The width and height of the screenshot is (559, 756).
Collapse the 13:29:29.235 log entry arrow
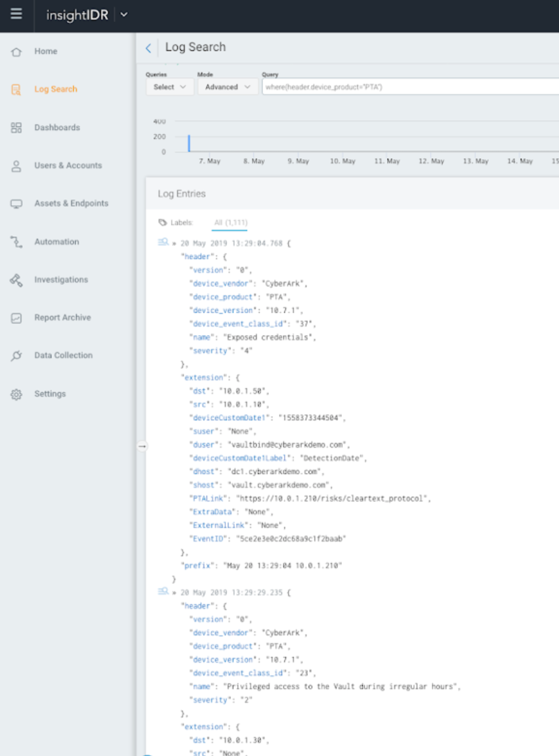point(174,593)
